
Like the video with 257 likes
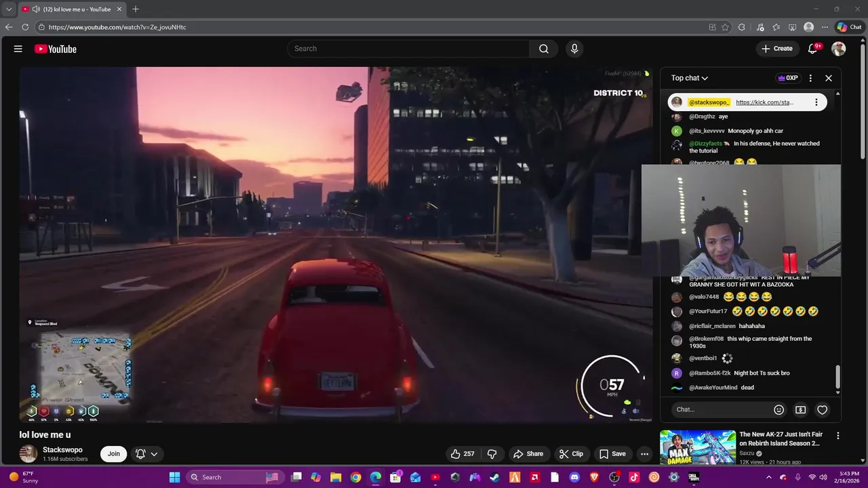462,454
